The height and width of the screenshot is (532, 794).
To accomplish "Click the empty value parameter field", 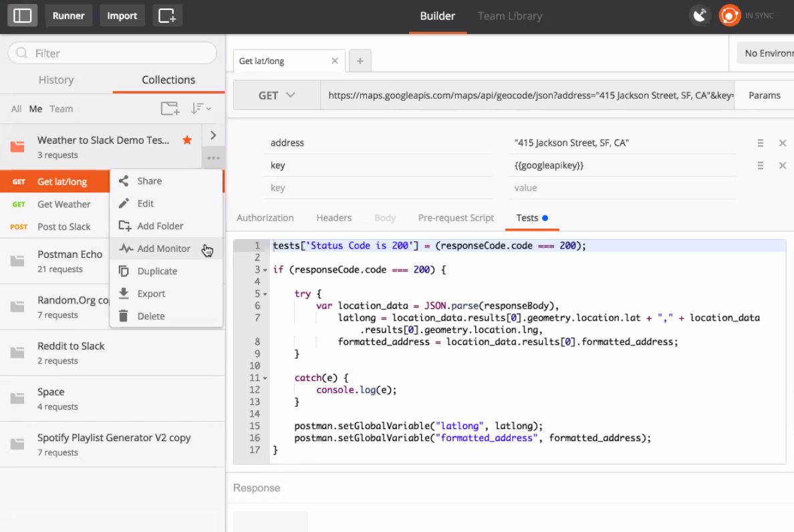I will coord(622,188).
